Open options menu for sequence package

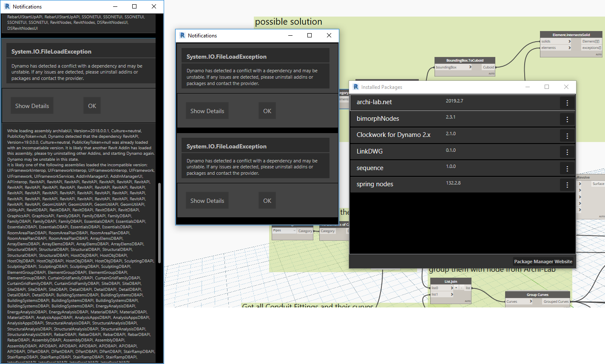(567, 168)
